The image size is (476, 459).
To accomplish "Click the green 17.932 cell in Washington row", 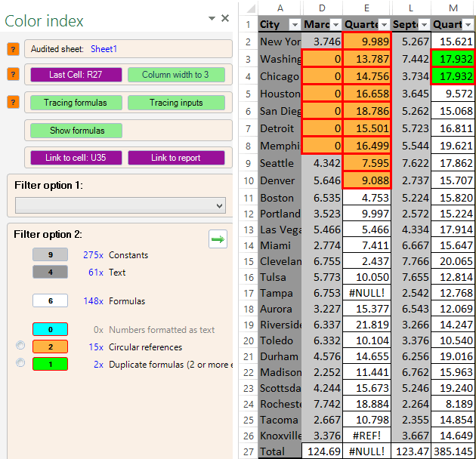I will coord(453,59).
